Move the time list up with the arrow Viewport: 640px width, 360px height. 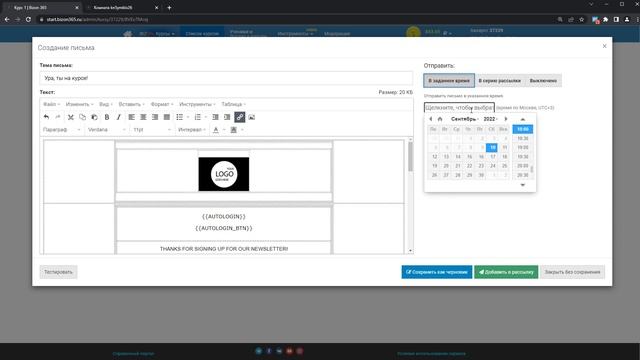pyautogui.click(x=523, y=119)
